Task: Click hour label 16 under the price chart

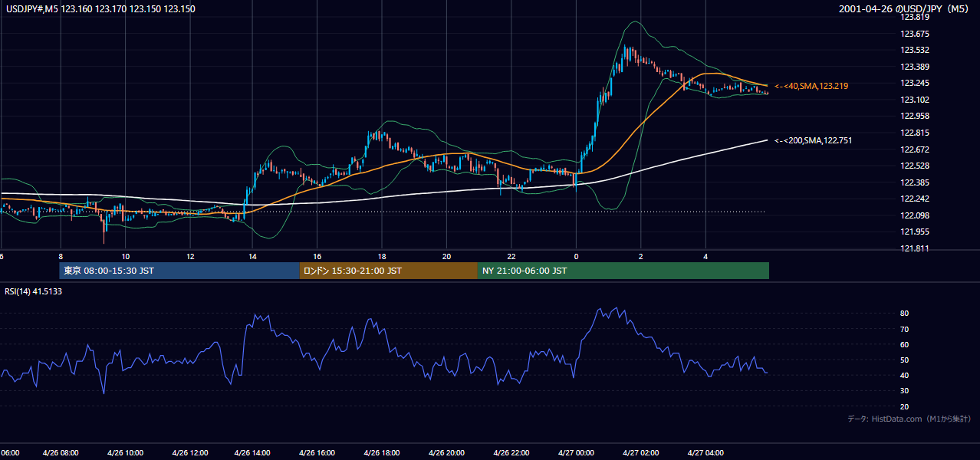Action: [317, 256]
